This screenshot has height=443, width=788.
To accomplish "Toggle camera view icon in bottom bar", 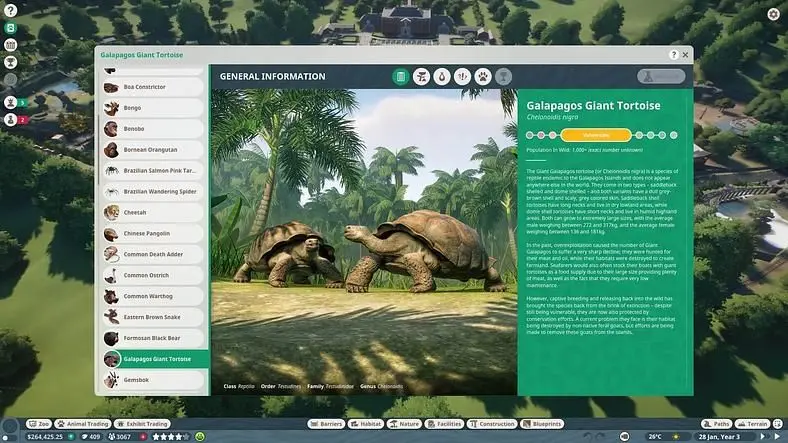I will coord(624,437).
